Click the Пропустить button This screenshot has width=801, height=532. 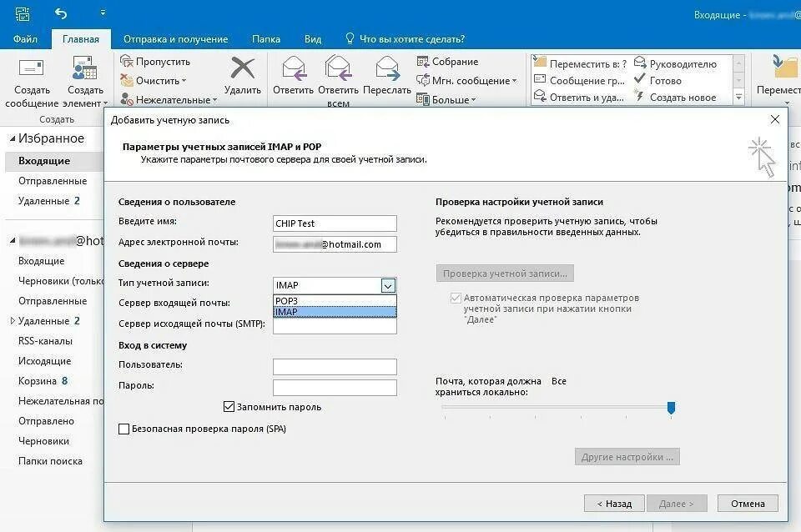coord(155,61)
